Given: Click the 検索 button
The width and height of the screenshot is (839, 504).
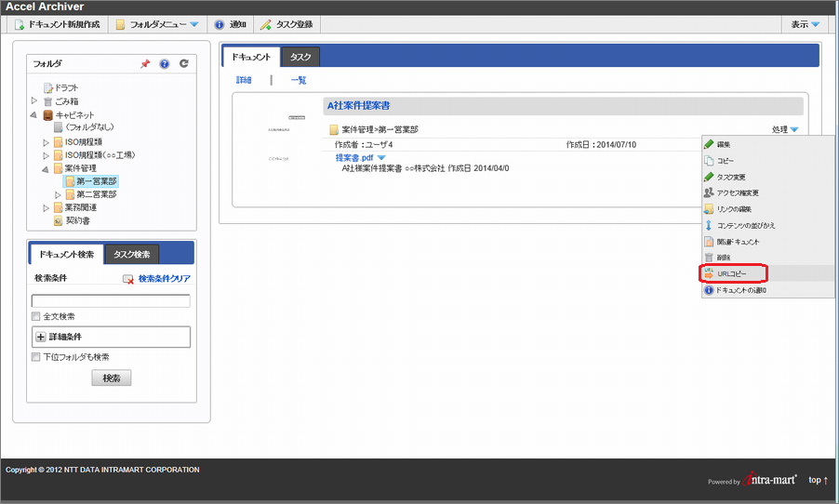Looking at the screenshot, I should pyautogui.click(x=112, y=378).
